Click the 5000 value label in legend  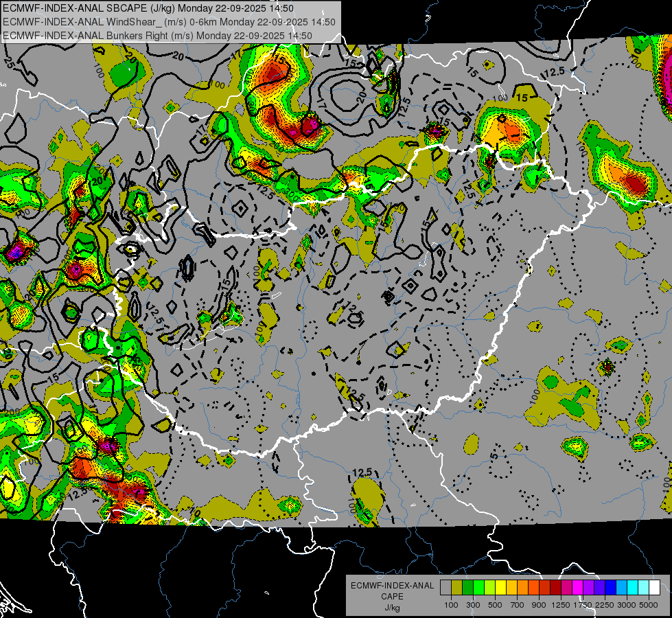coord(649,604)
